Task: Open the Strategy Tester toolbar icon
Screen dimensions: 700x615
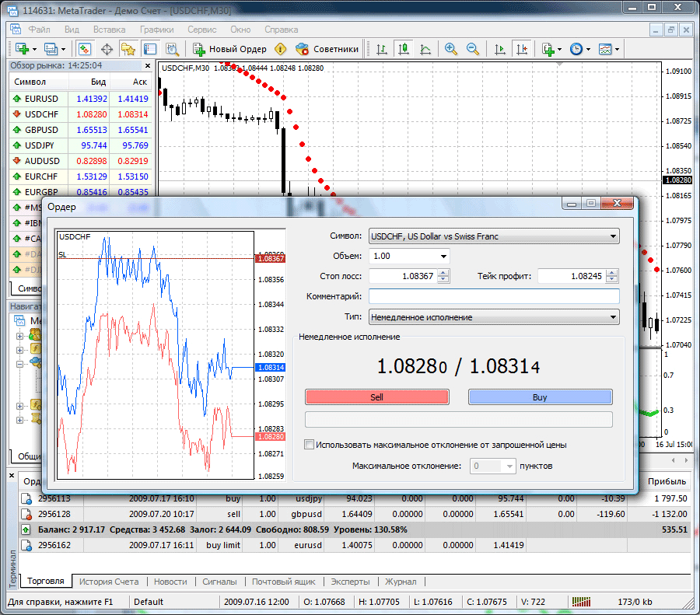Action: pos(172,49)
